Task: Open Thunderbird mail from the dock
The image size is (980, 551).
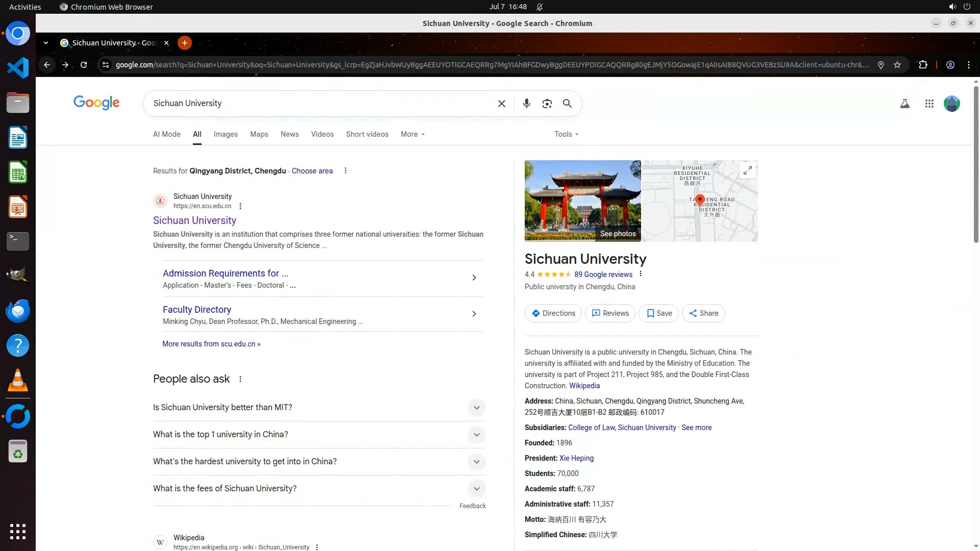Action: point(18,311)
